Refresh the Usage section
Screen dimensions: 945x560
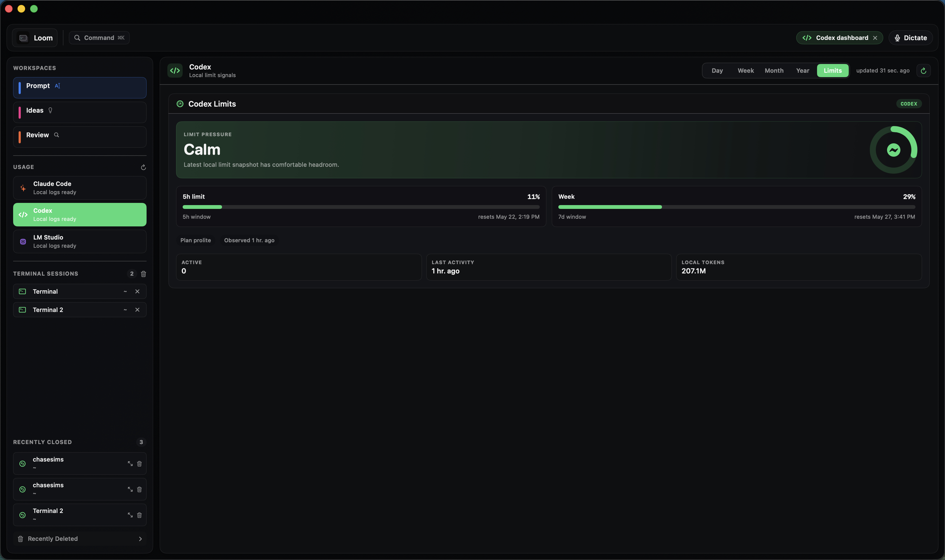[x=143, y=167]
